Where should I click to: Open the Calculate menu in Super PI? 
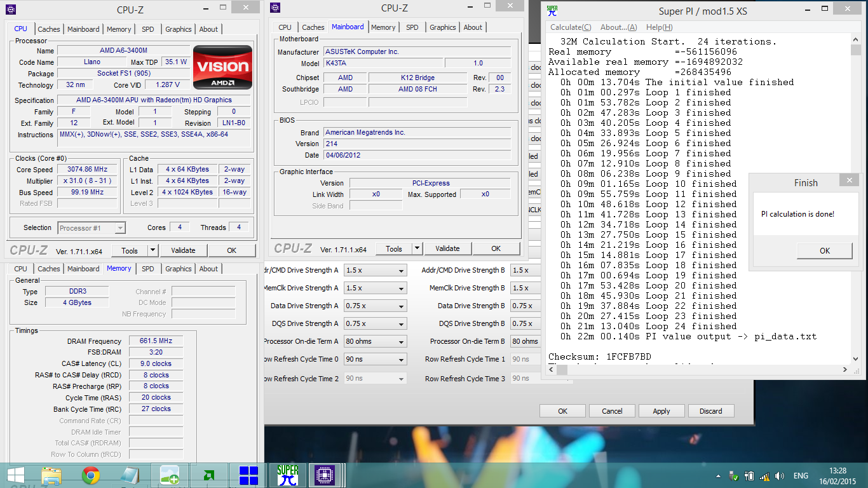[571, 27]
